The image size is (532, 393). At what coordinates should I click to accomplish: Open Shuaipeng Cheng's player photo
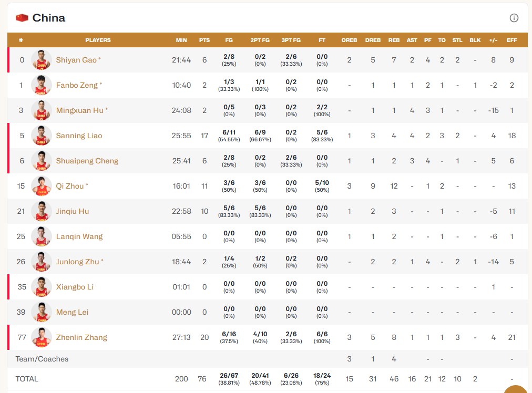(42, 161)
